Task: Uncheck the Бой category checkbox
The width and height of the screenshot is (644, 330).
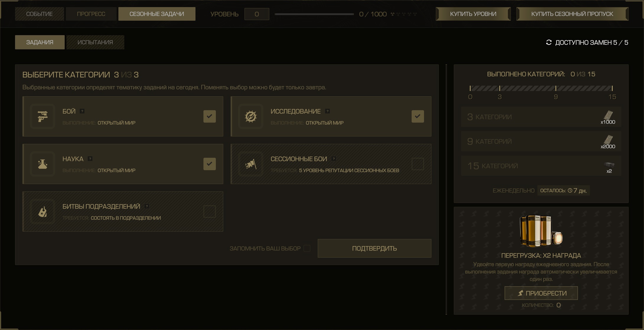Action: [210, 116]
